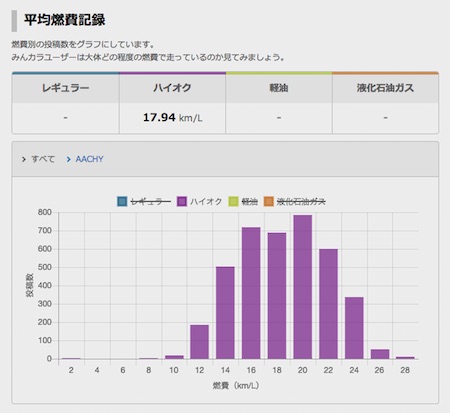Toggle purple ハイオク legend swatch
The width and height of the screenshot is (450, 413).
point(182,201)
